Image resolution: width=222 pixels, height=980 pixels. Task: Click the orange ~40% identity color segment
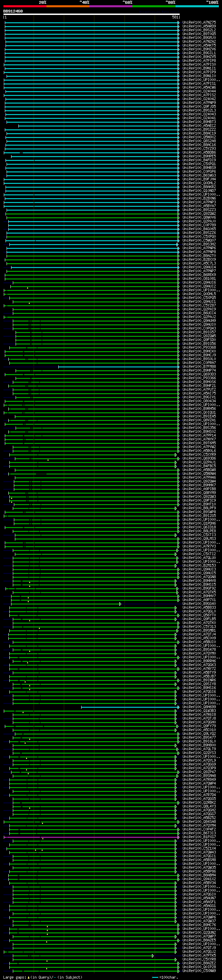tap(68, 6)
